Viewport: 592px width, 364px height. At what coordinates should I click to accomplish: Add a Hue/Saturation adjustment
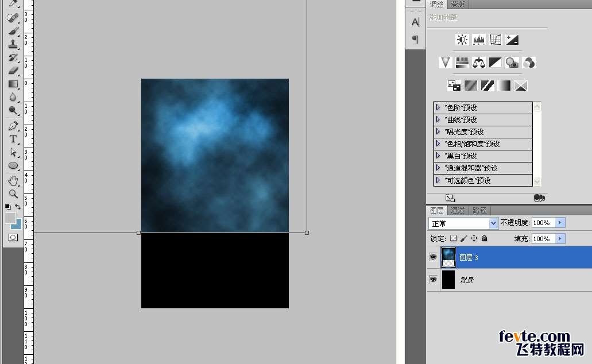462,63
